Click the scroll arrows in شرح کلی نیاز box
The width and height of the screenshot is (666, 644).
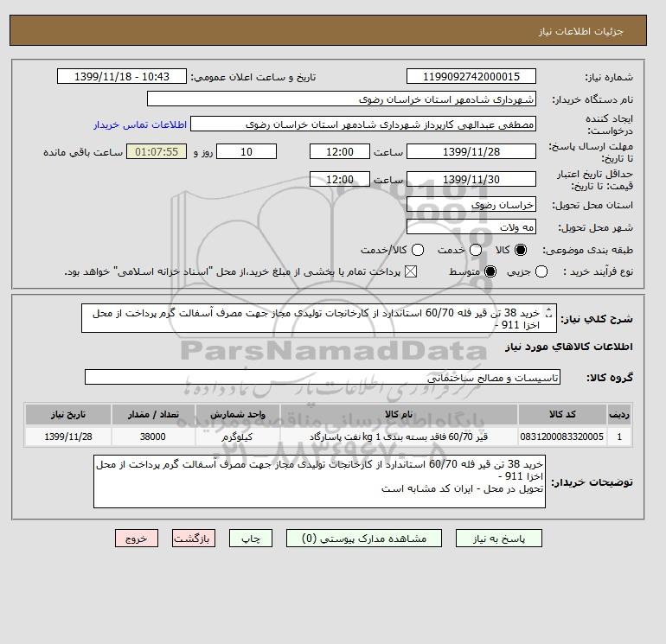[548, 313]
